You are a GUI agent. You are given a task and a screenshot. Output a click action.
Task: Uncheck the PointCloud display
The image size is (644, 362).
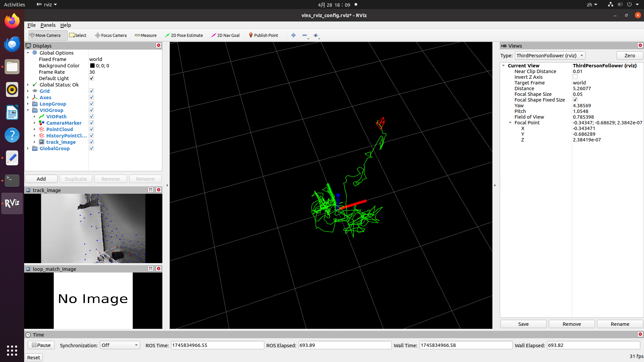(92, 129)
